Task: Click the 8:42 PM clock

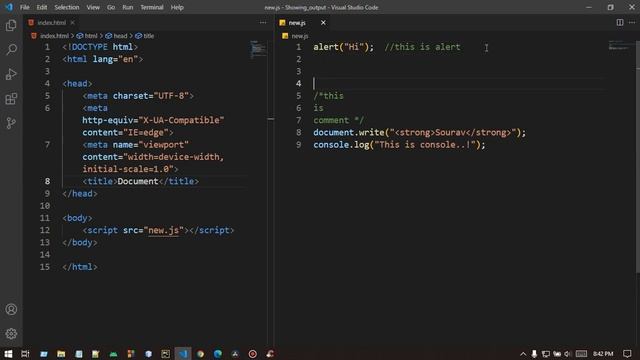Action: pyautogui.click(x=603, y=354)
